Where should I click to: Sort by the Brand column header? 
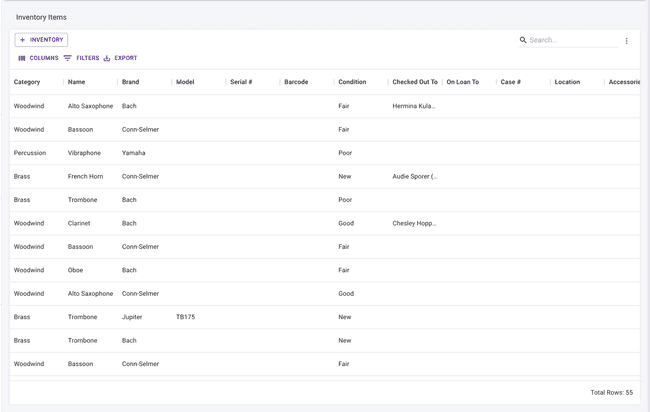pos(130,82)
